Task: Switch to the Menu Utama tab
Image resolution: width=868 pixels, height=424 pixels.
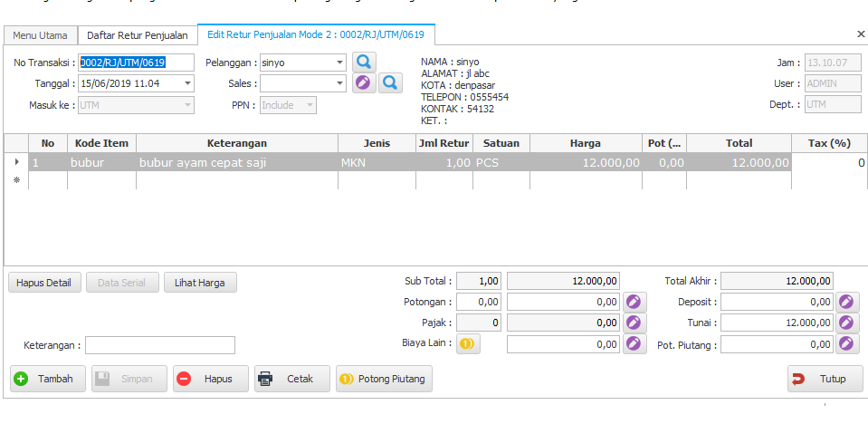Action: click(x=40, y=35)
